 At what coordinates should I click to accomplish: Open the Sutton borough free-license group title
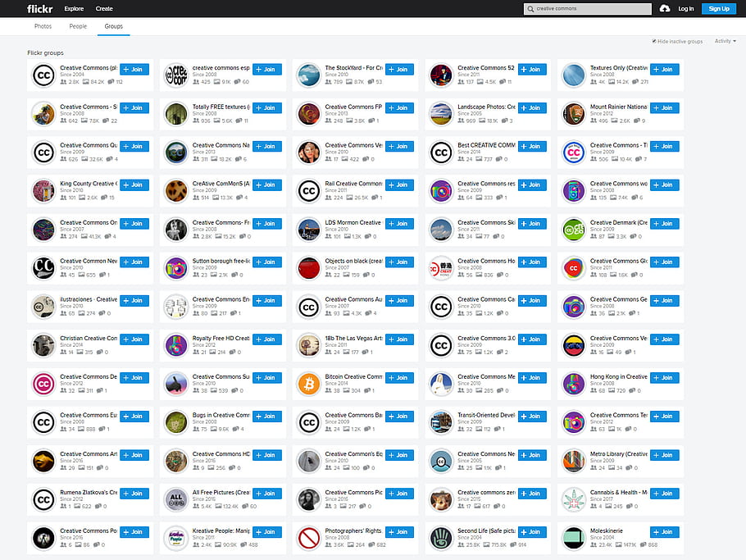pos(221,261)
